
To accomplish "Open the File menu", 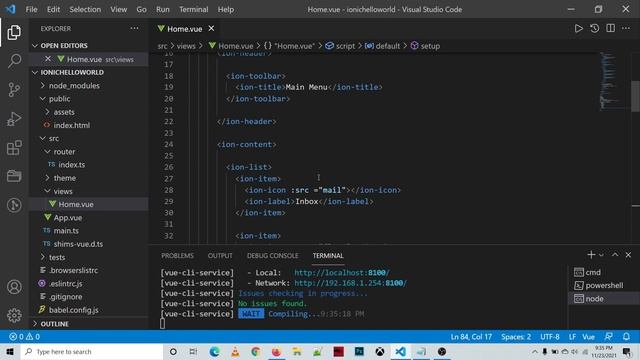I will [x=31, y=9].
